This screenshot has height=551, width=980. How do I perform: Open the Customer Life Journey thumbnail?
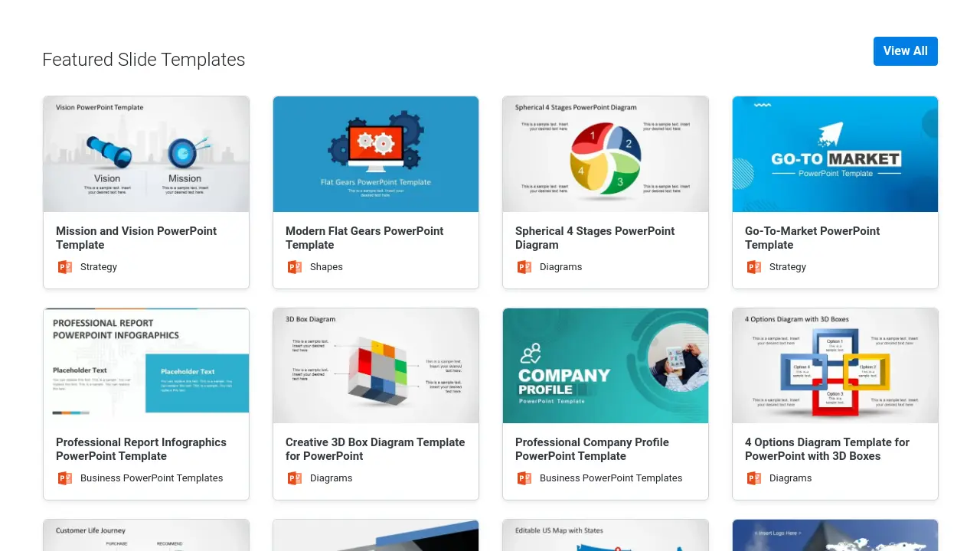[x=146, y=536]
